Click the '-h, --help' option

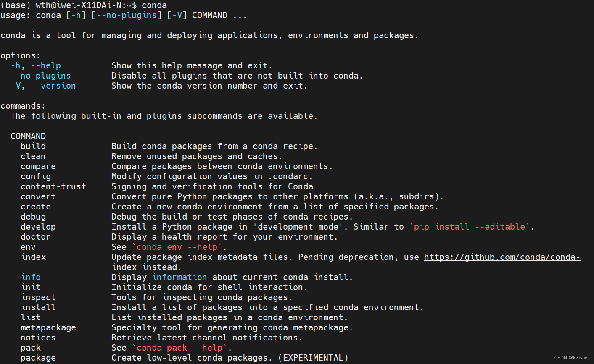tap(36, 65)
